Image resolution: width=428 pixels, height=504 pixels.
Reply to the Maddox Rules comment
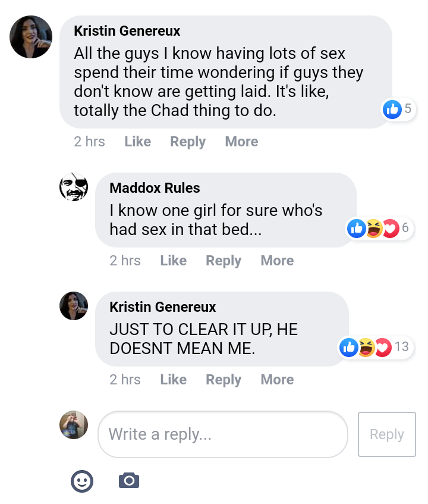(224, 261)
